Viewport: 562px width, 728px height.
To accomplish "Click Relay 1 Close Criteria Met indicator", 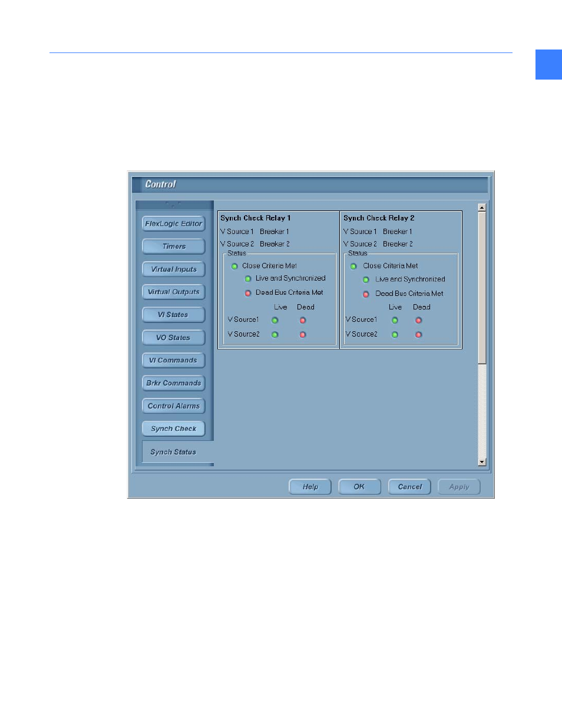I will [234, 266].
